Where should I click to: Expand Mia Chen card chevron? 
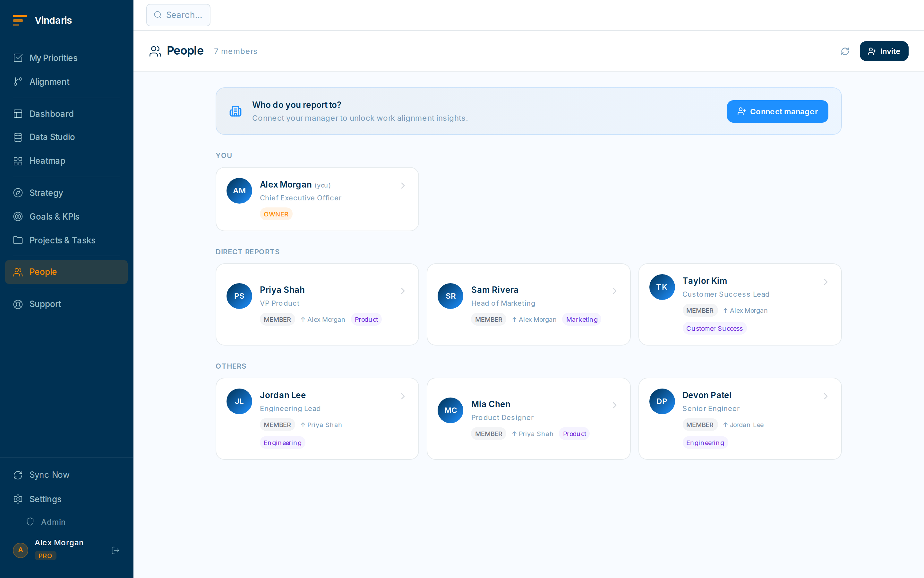coord(614,405)
